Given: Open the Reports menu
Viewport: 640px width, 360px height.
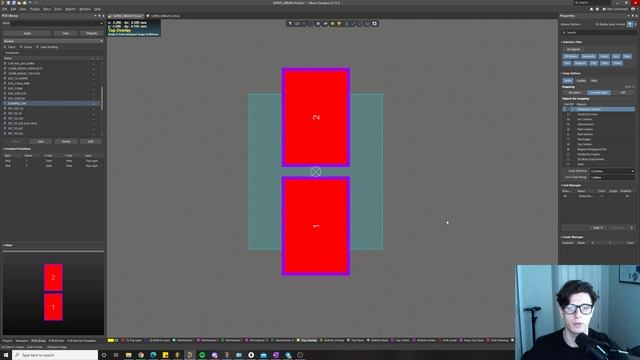Looking at the screenshot, I should [71, 9].
